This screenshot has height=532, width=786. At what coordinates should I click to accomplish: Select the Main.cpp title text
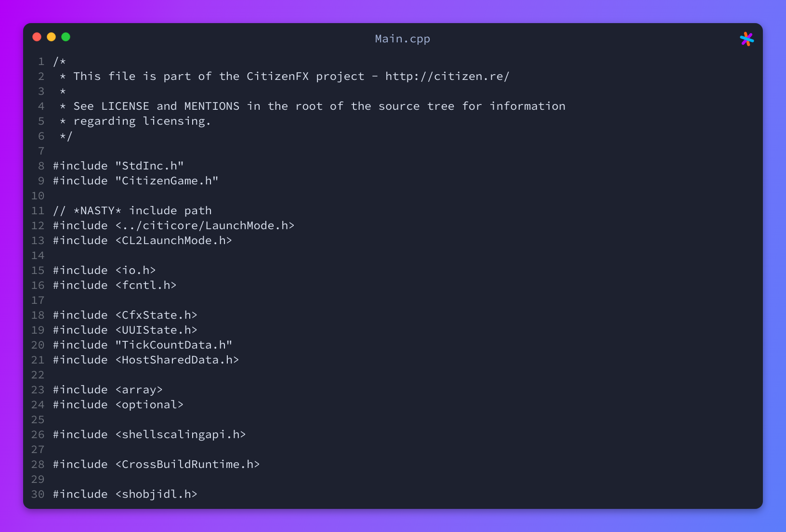pyautogui.click(x=403, y=39)
